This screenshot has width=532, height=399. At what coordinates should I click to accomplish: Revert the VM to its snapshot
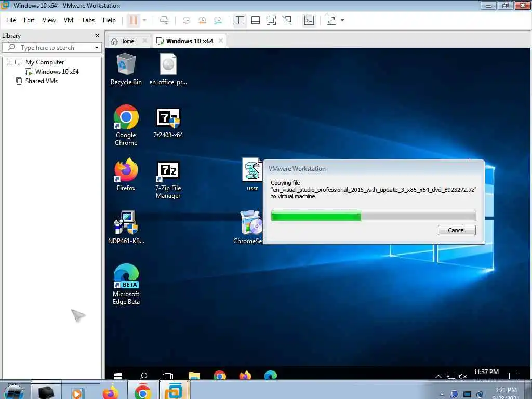pos(202,20)
